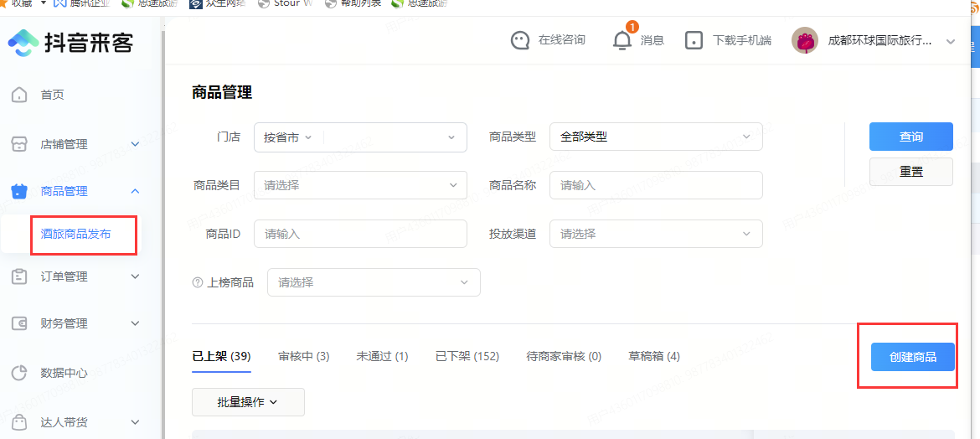The width and height of the screenshot is (980, 439).
Task: Open the 投放渠道 dropdown
Action: (655, 234)
